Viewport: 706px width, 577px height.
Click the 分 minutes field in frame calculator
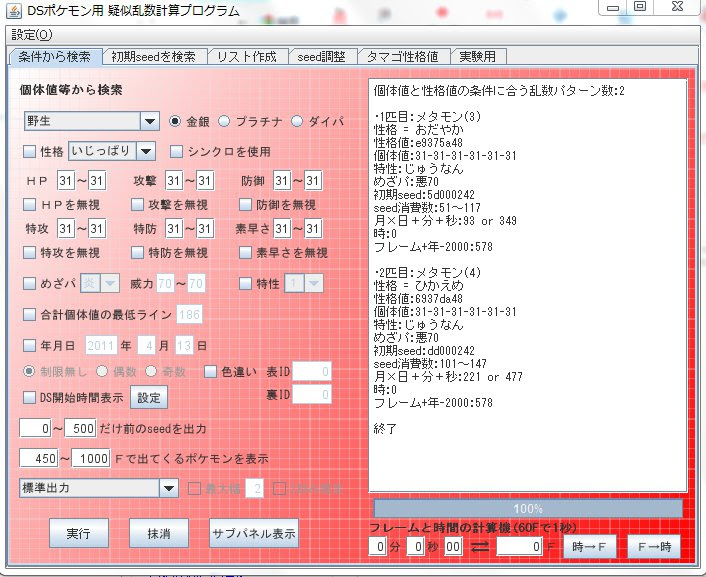click(x=377, y=546)
